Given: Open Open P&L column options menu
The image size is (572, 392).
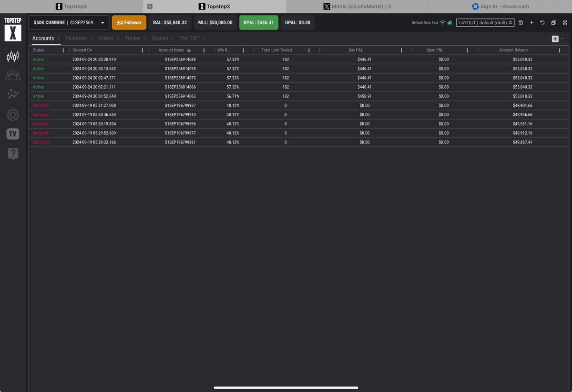Looking at the screenshot, I should pos(467,50).
